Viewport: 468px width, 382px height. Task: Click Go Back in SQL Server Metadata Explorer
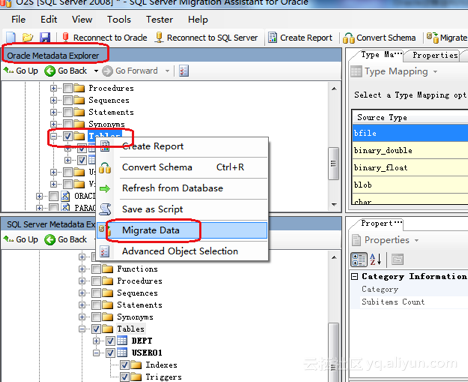(66, 239)
